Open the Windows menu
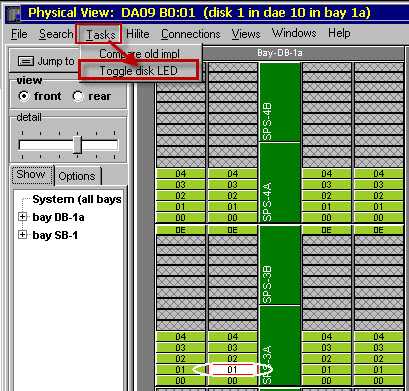 294,33
